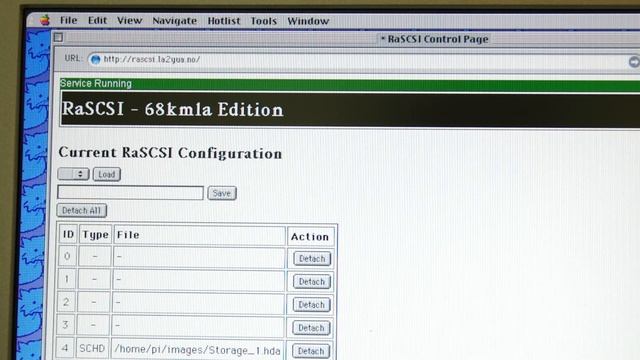Open the Tools menu

pos(263,21)
